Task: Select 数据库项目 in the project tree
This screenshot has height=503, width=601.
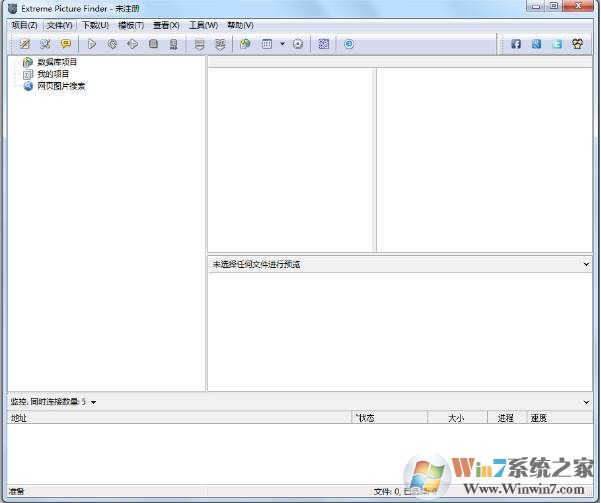Action: click(x=56, y=62)
